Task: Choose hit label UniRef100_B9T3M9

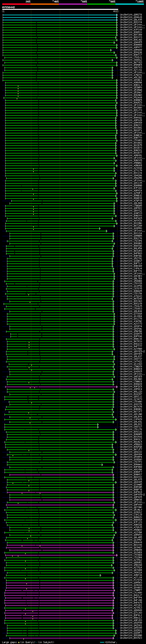Action: (131, 35)
